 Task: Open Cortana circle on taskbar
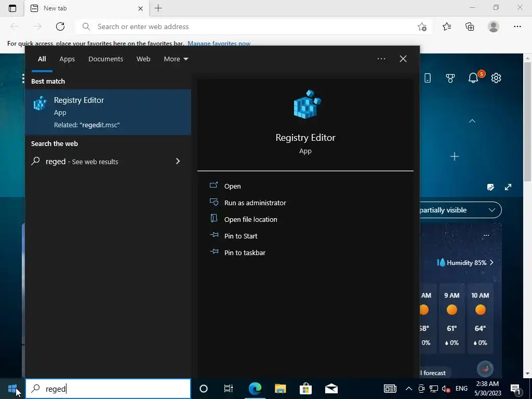pyautogui.click(x=204, y=389)
